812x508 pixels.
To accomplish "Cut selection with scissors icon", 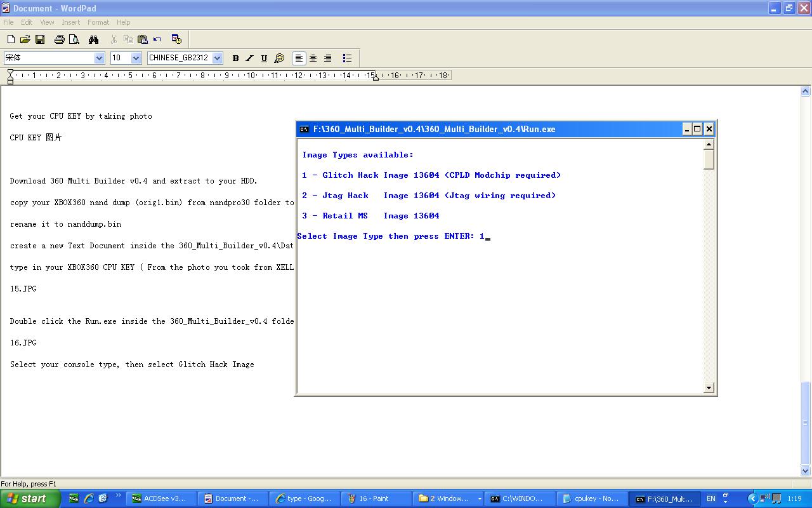I will coord(114,39).
